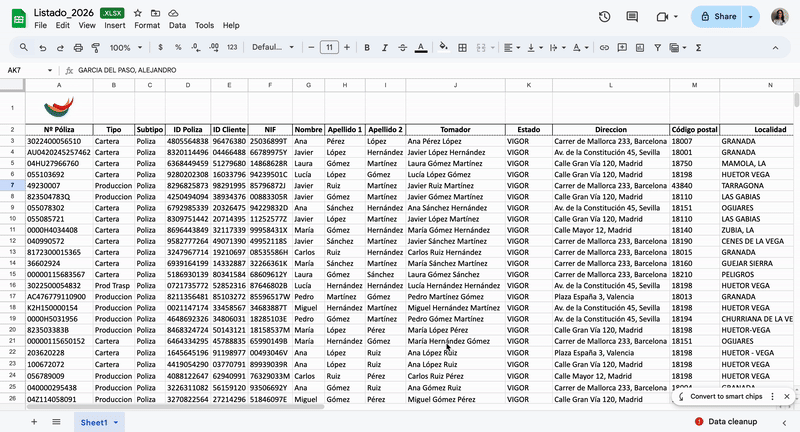Open the Tools menu

(x=204, y=26)
